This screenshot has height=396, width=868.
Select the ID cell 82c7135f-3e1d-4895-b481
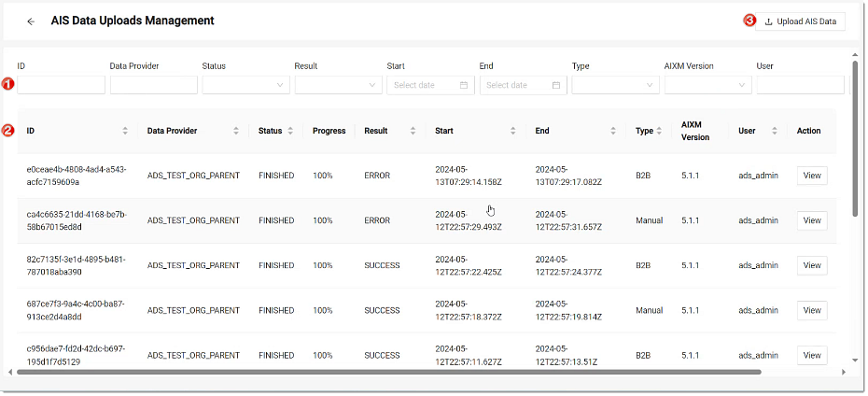coord(77,265)
